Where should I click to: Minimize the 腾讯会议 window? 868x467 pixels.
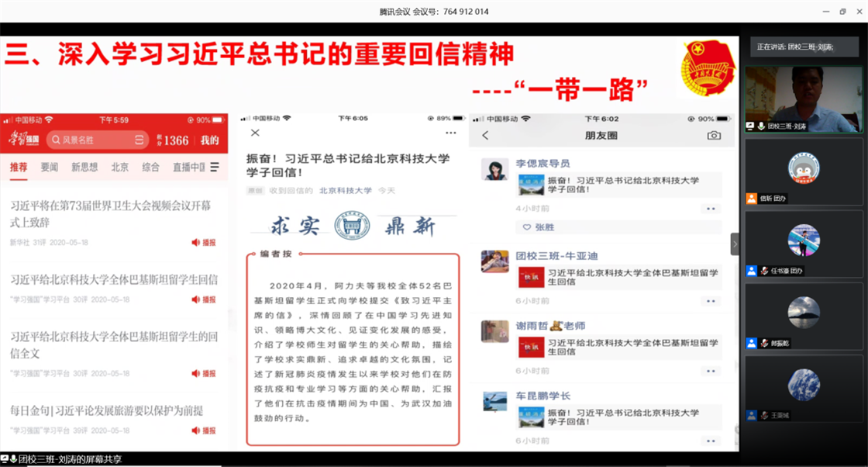coord(826,11)
